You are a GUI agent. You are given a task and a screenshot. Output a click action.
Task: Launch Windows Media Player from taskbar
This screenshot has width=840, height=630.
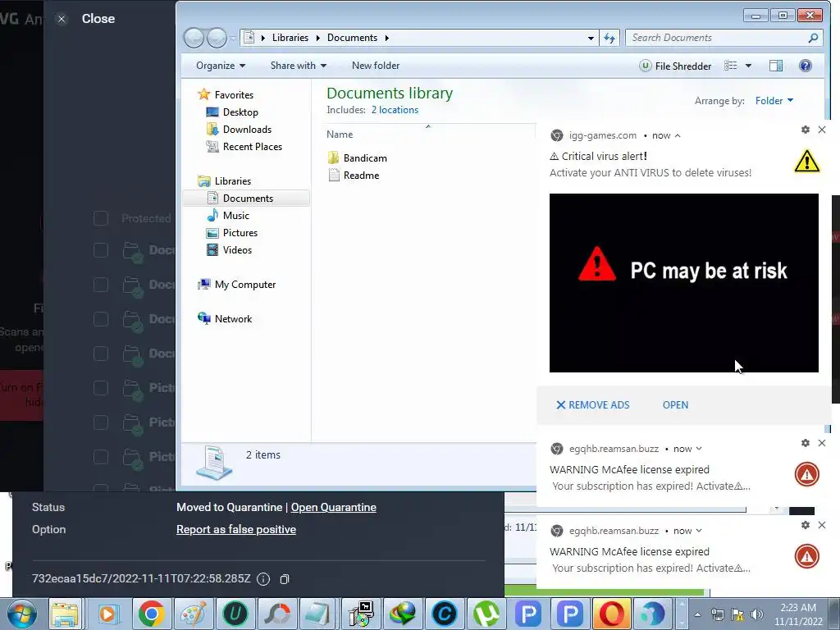point(107,614)
